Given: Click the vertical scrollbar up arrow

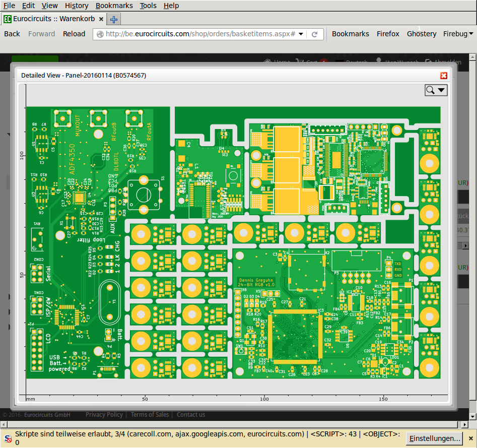Looking at the screenshot, I should pos(473,57).
